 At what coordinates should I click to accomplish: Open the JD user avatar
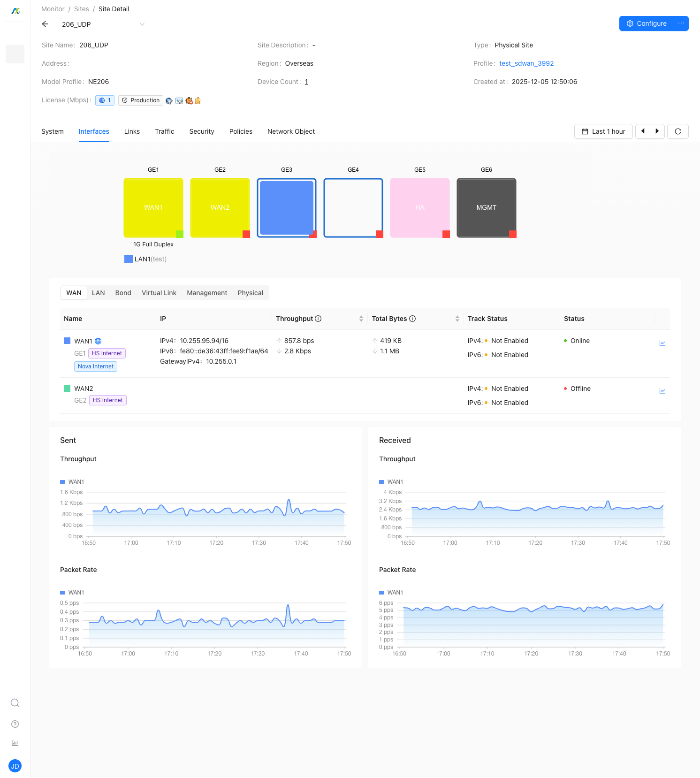[15, 766]
